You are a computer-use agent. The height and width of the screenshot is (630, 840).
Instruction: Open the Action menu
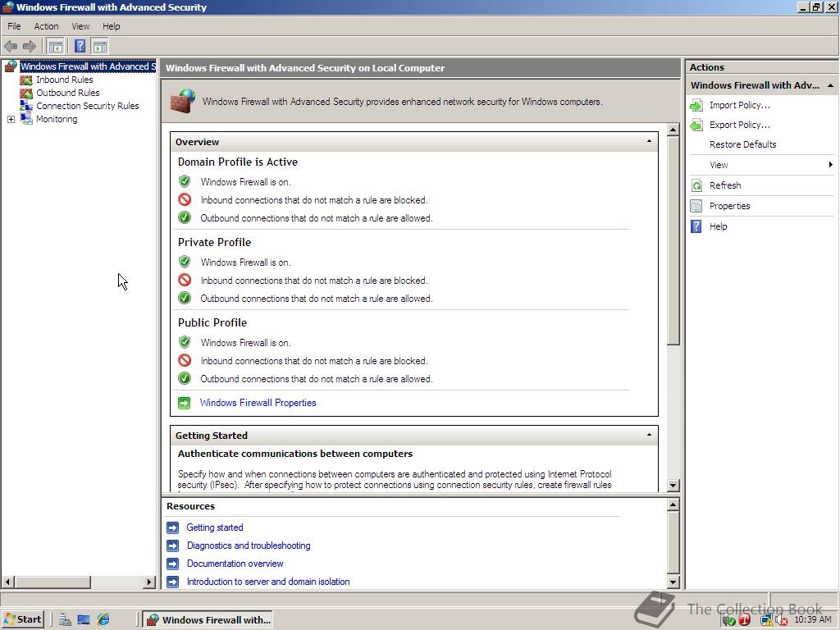(46, 26)
